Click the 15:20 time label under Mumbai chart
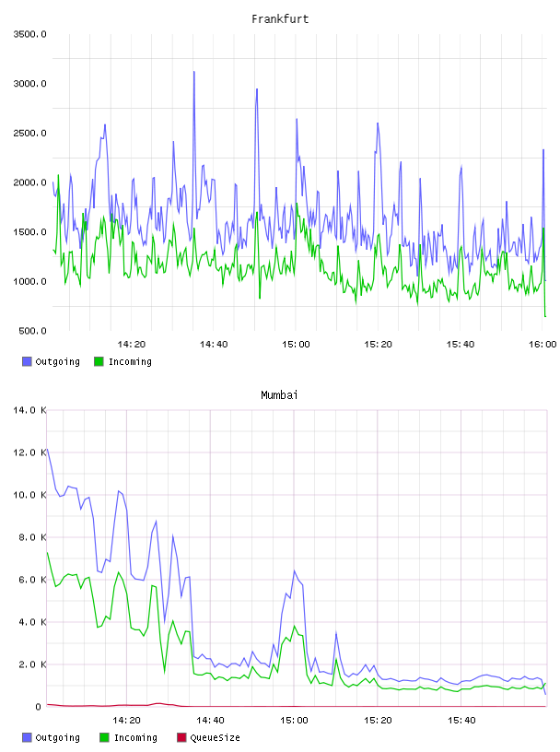This screenshot has width=560, height=752. point(378,721)
